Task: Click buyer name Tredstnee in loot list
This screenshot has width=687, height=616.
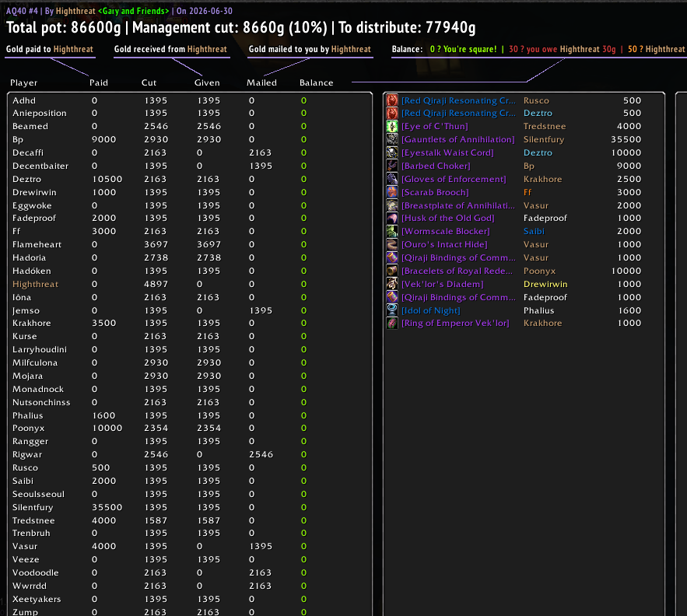Action: [545, 126]
